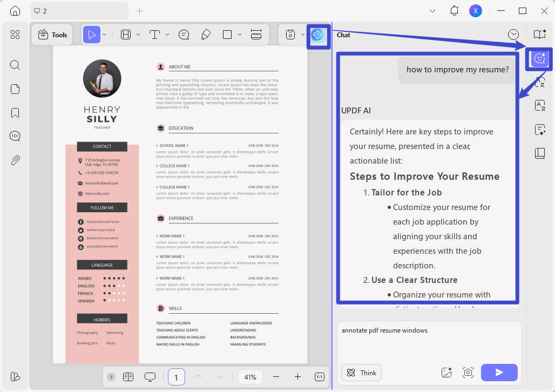Change page layout with the book view icon

click(x=128, y=377)
